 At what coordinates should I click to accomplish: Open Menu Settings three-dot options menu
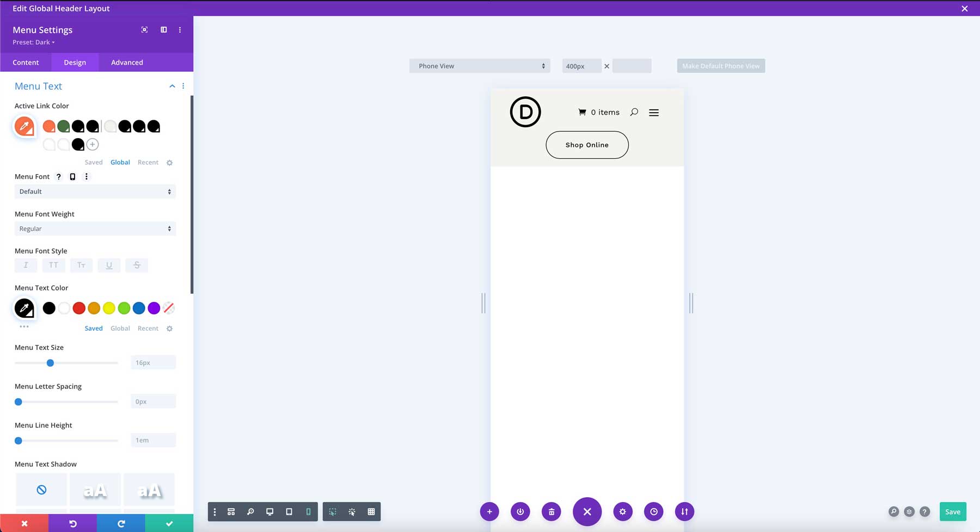tap(180, 30)
